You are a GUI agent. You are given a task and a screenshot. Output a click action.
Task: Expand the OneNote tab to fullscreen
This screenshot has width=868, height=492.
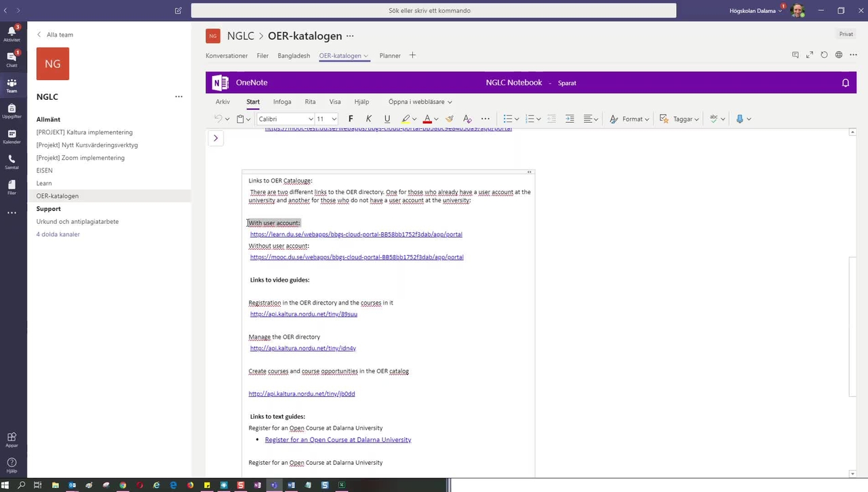[810, 55]
